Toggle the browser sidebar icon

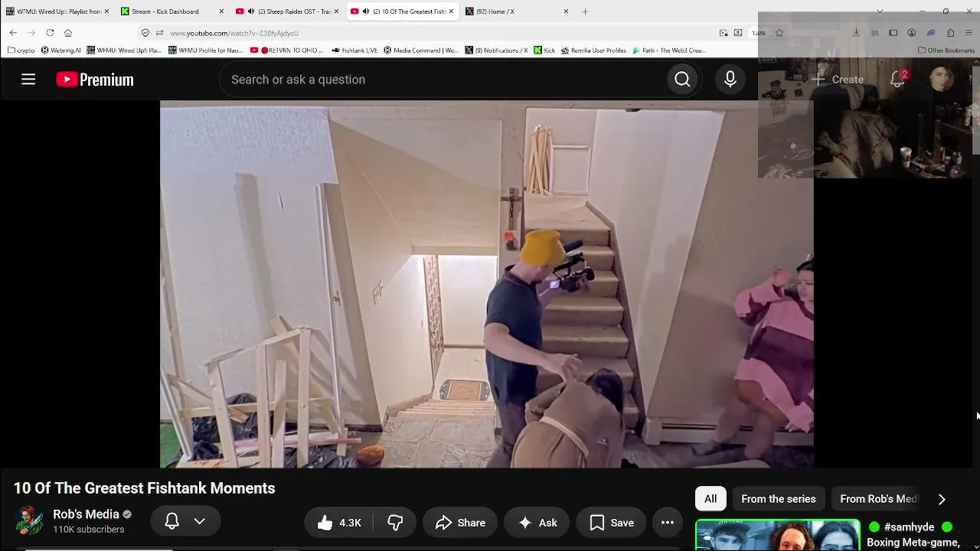(x=893, y=33)
